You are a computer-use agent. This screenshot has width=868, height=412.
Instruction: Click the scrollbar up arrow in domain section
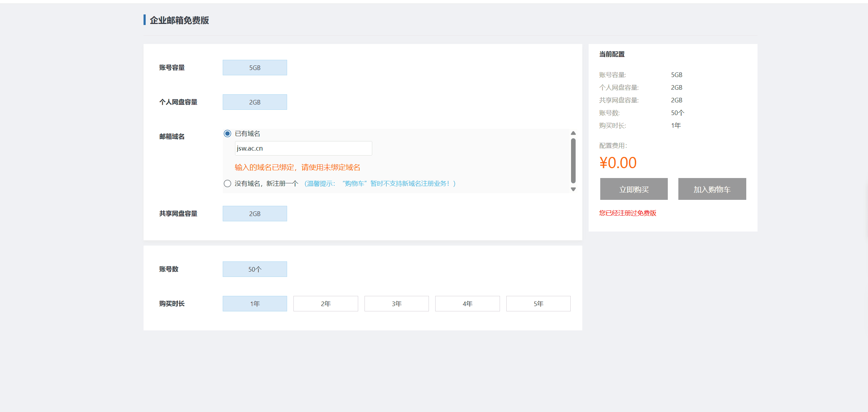[x=573, y=133]
